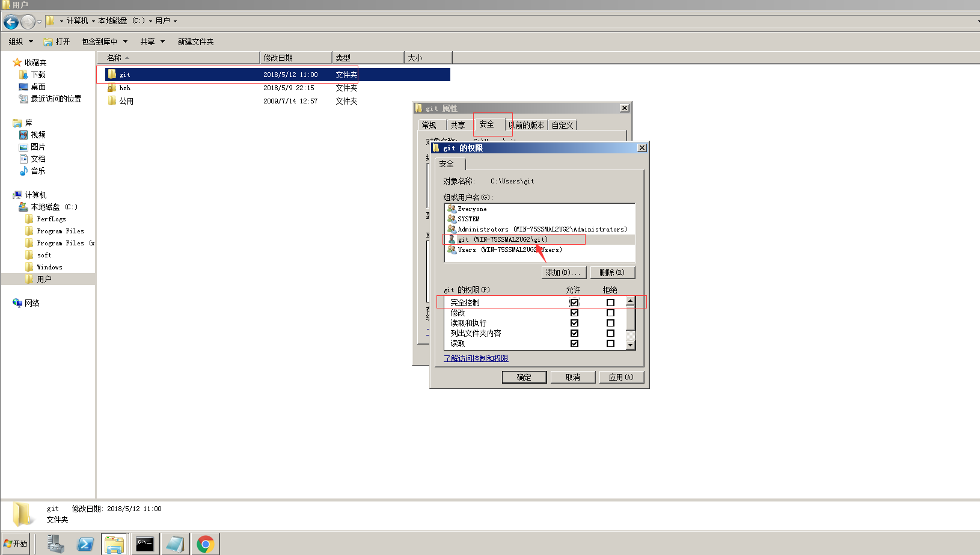Open Server Manager from the taskbar

pos(56,544)
